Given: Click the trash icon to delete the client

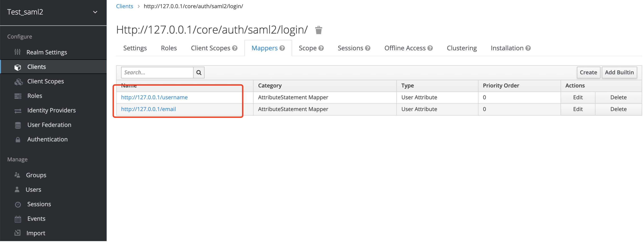Looking at the screenshot, I should tap(319, 30).
